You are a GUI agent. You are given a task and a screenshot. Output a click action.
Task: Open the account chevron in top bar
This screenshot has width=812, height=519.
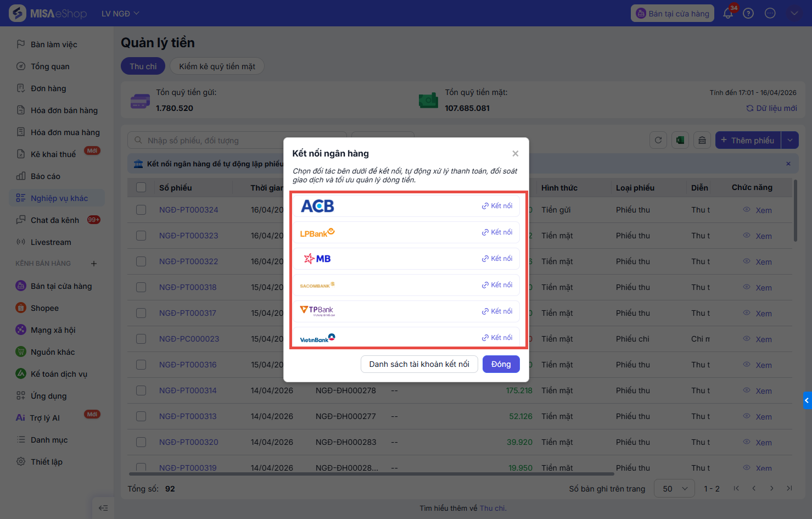794,13
